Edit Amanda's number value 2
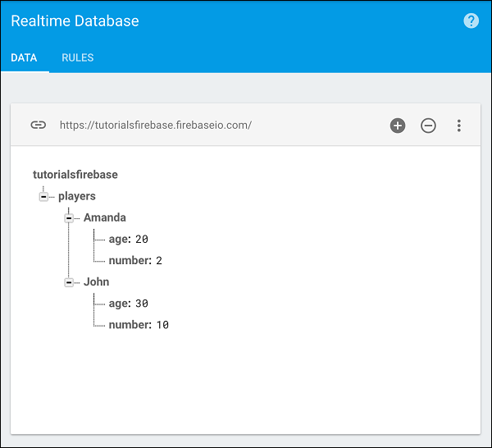 coord(160,261)
